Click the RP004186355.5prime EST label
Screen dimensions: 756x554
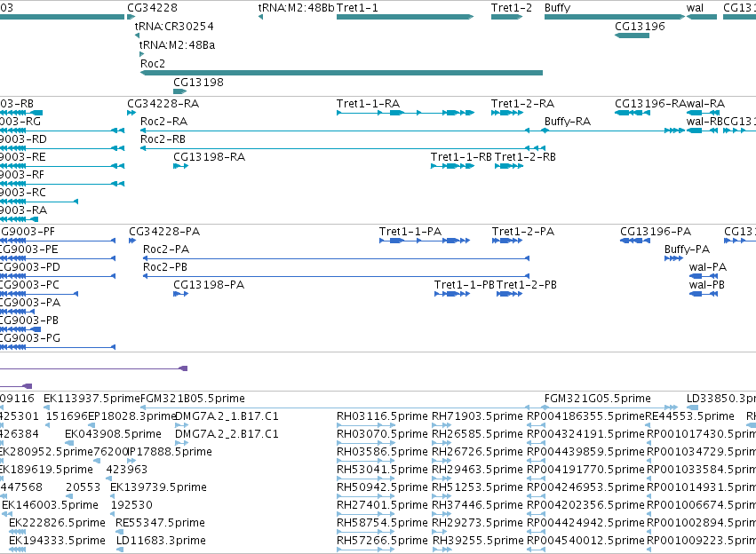click(585, 416)
